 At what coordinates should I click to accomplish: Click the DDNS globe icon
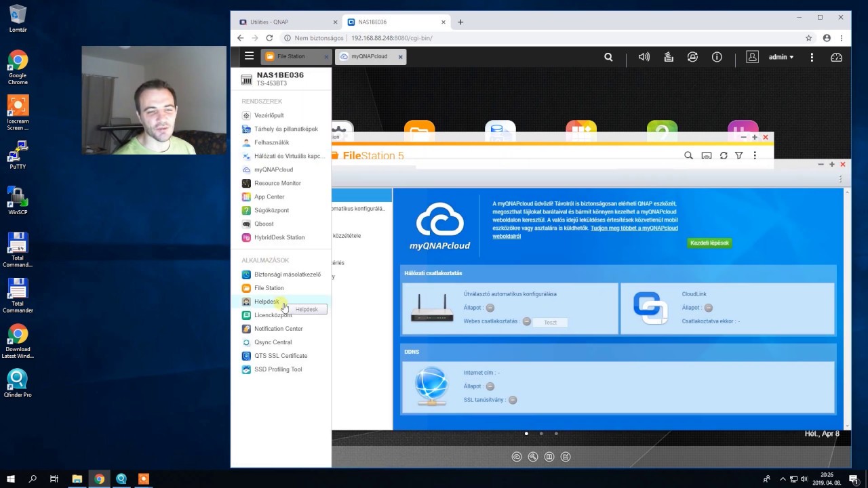431,386
